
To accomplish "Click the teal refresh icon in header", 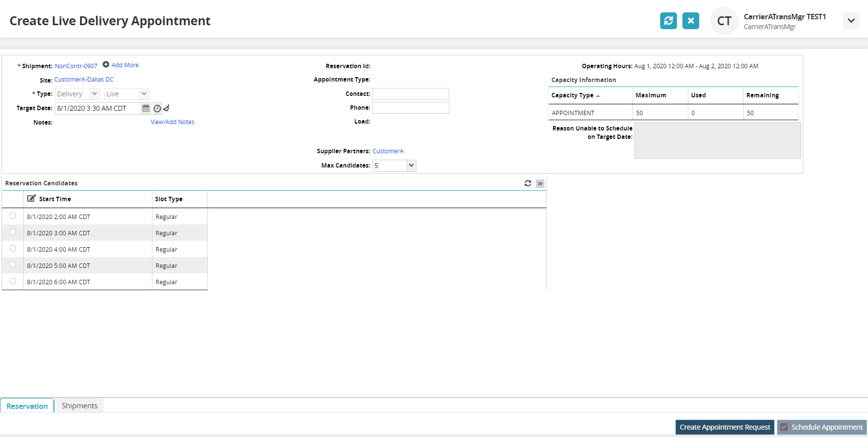I will 668,21.
